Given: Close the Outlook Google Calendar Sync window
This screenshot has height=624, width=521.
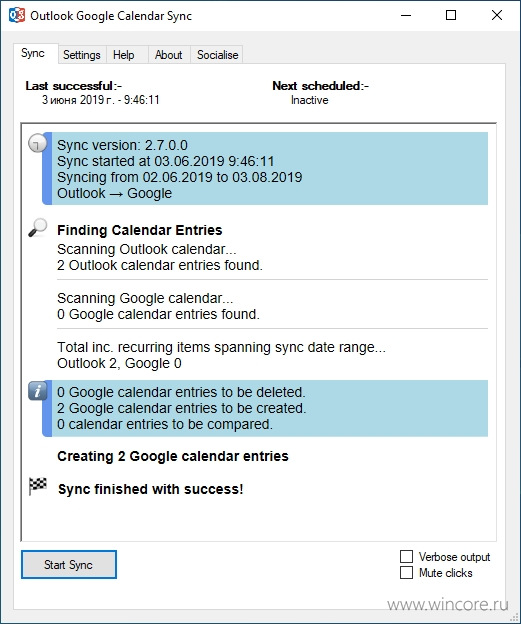Looking at the screenshot, I should pos(497,16).
